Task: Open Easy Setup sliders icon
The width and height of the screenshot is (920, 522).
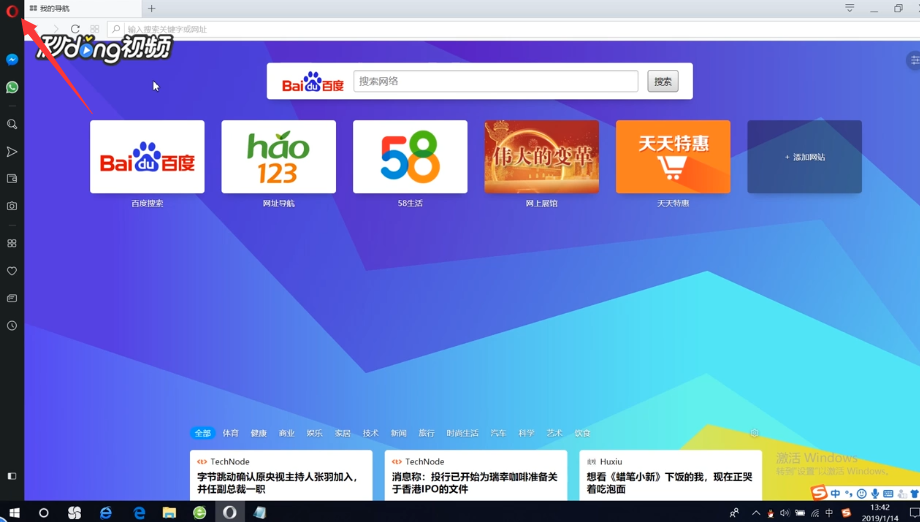Action: [x=914, y=60]
